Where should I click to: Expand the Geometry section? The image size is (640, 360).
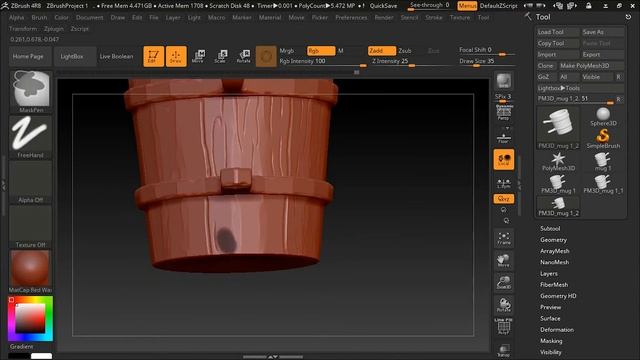click(x=553, y=240)
